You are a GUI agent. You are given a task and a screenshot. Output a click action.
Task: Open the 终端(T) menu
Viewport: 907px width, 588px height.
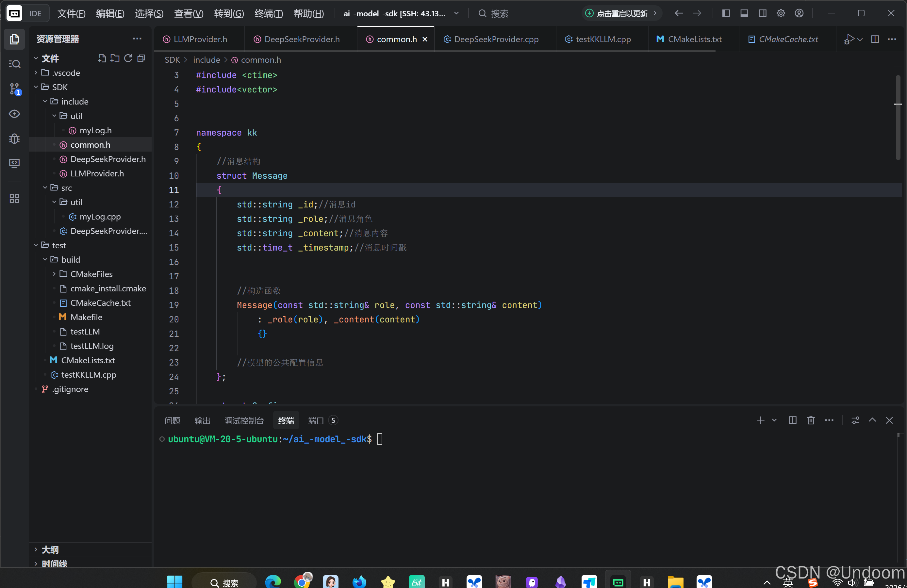pyautogui.click(x=268, y=13)
